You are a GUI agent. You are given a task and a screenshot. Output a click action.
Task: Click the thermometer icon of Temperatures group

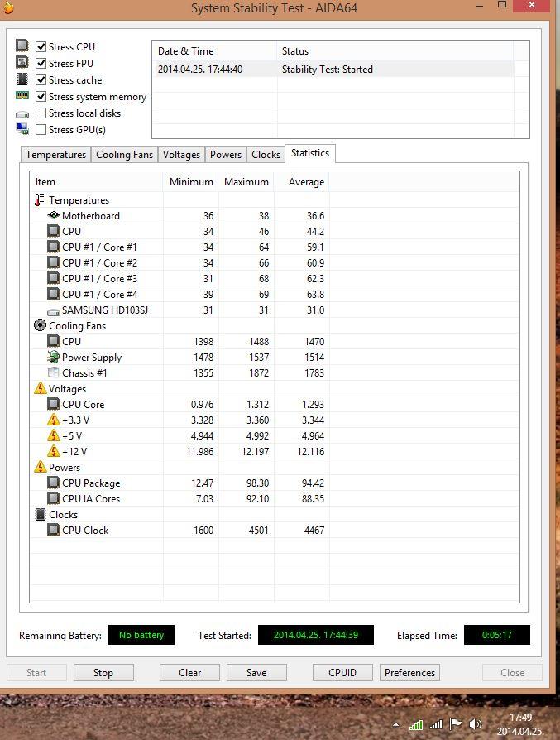39,200
